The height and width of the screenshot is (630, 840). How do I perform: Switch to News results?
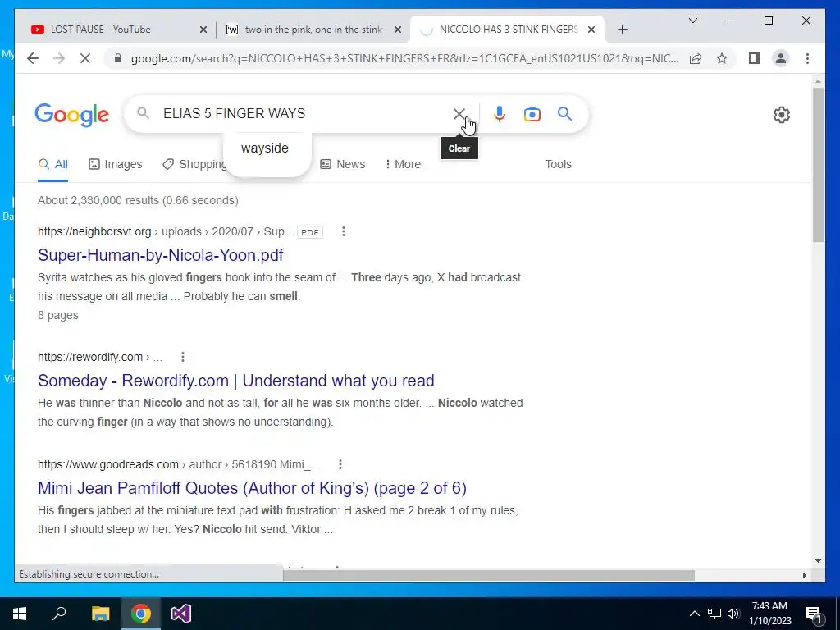[x=342, y=164]
